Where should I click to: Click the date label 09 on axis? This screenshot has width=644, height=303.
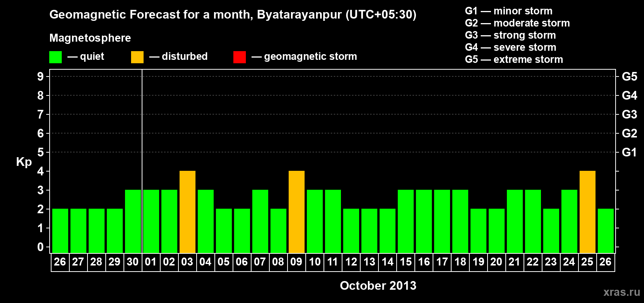pyautogui.click(x=296, y=262)
